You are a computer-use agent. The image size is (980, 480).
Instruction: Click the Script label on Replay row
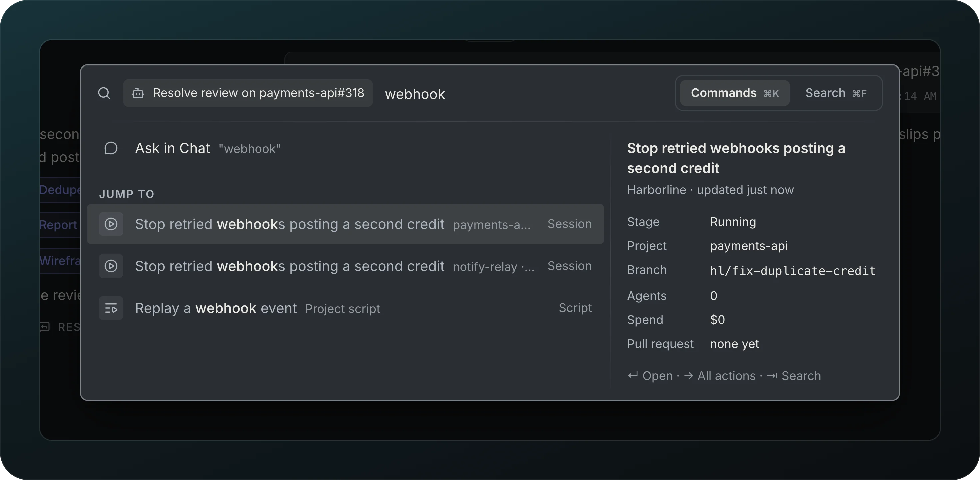click(575, 308)
